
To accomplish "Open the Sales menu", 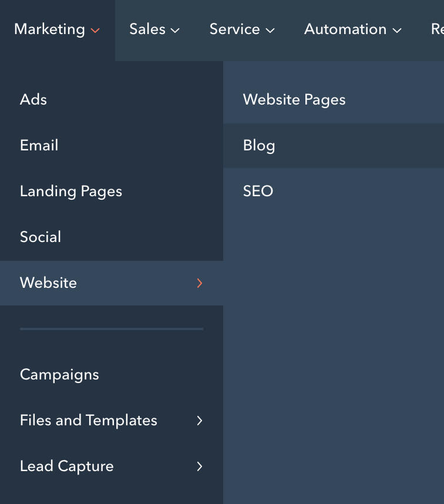I will (147, 29).
